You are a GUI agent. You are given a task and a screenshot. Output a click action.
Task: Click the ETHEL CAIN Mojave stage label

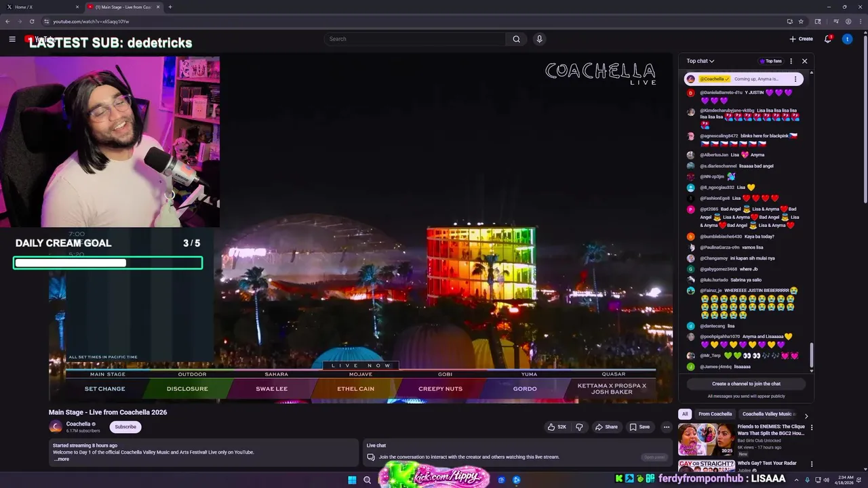click(x=356, y=389)
